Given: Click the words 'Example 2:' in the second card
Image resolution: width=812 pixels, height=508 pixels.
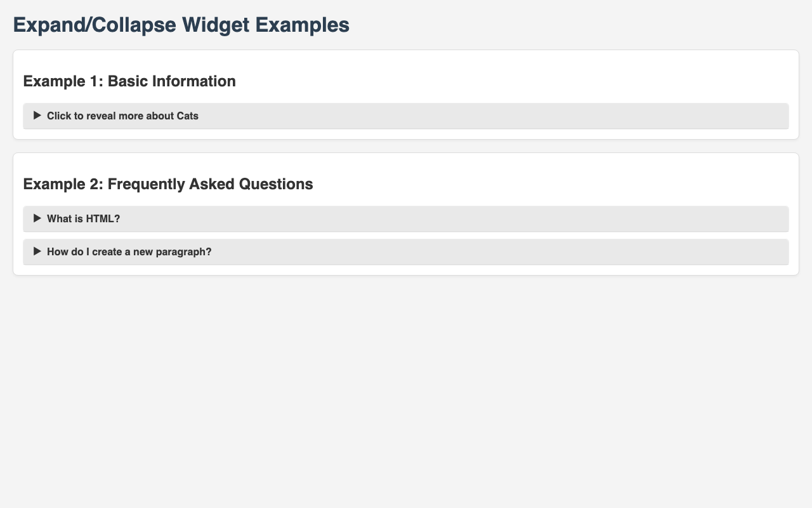Looking at the screenshot, I should coord(63,184).
